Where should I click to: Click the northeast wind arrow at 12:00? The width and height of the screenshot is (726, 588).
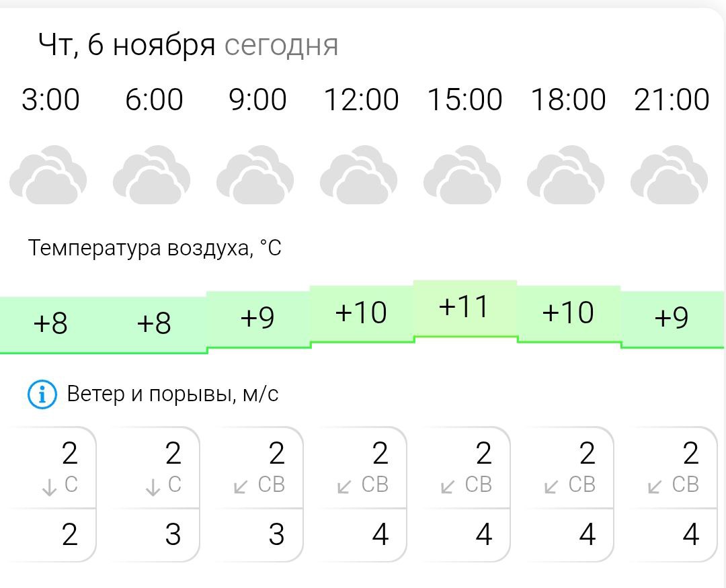[x=345, y=487]
